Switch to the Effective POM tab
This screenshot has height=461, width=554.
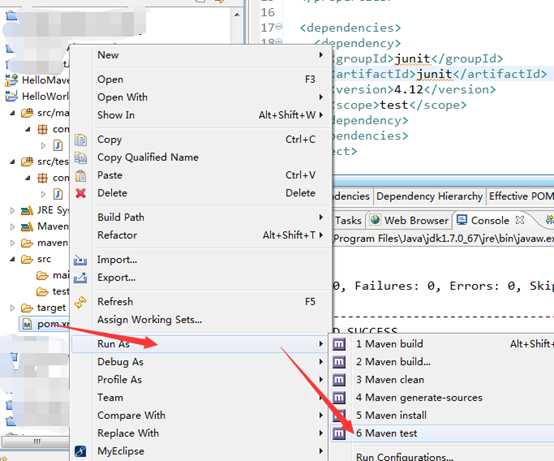pos(521,196)
